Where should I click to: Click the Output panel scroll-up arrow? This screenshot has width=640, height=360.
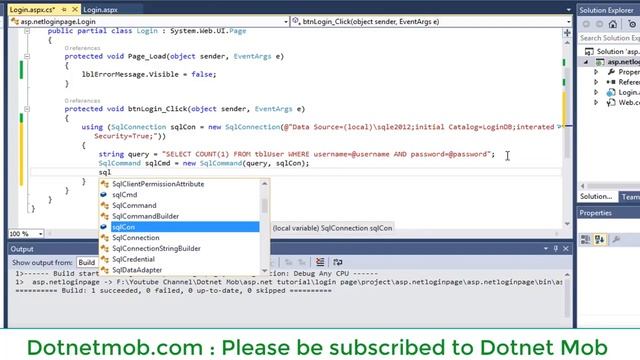tap(567, 275)
